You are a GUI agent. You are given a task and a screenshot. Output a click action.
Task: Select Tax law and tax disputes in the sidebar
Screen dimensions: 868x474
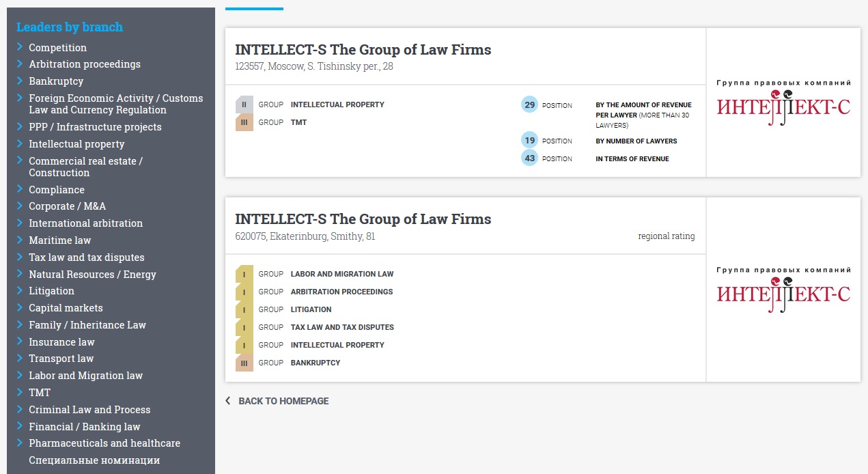click(87, 257)
